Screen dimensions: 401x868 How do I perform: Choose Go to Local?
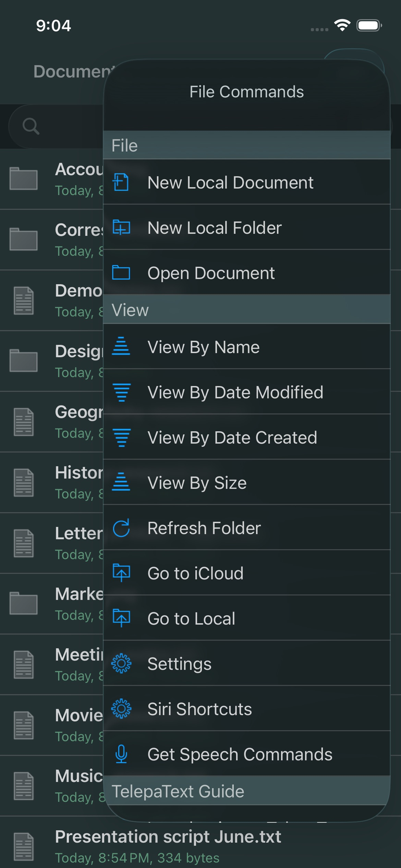tap(247, 618)
